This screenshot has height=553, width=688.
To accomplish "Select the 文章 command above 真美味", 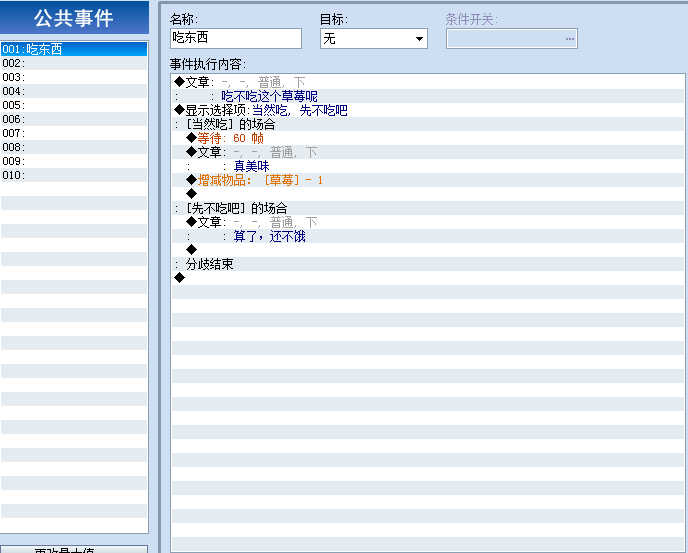I will point(428,152).
